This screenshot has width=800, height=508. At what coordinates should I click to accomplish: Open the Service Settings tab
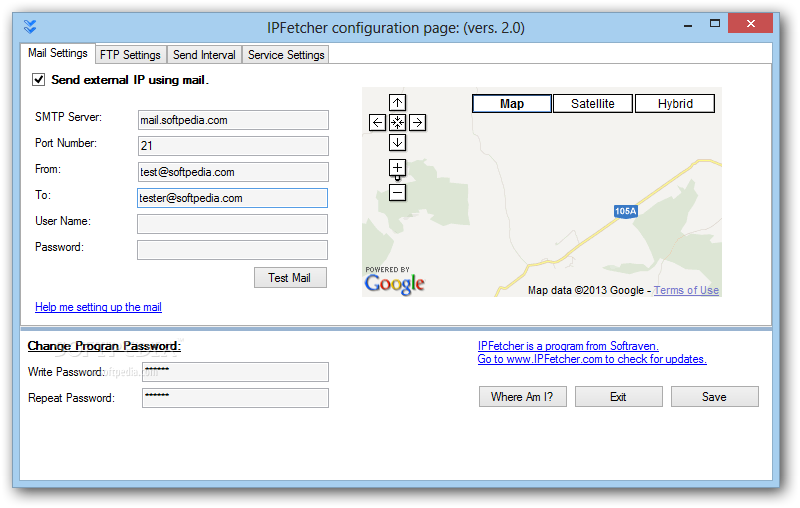286,55
